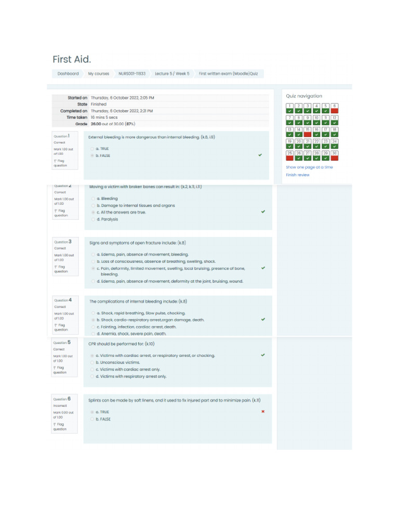Flag question 5
The height and width of the screenshot is (532, 399).
(60, 370)
